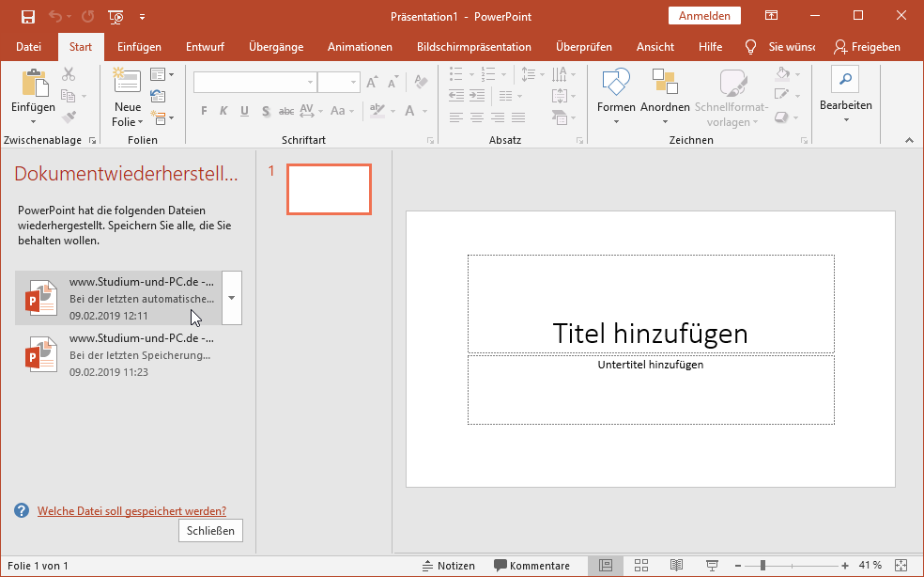Switch to the Überprüfen ribbon tab

pyautogui.click(x=584, y=47)
